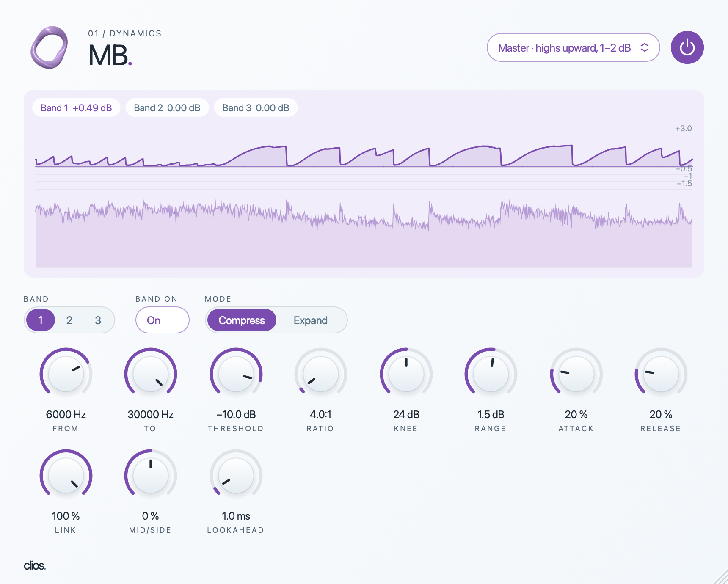The image size is (728, 584).
Task: Click the 20 % release value
Action: click(x=661, y=414)
